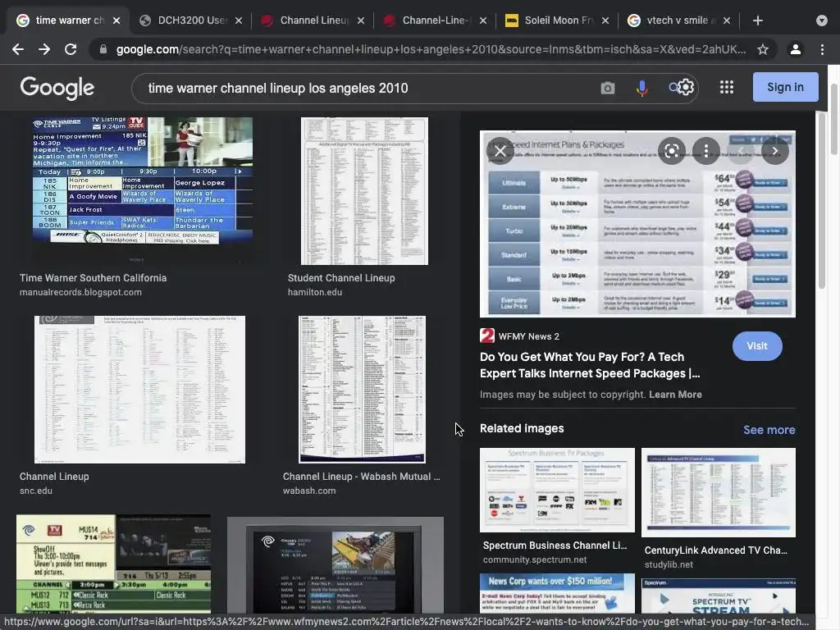The image size is (840, 630).
Task: Open Spectrum TV Stream related image
Action: (719, 596)
